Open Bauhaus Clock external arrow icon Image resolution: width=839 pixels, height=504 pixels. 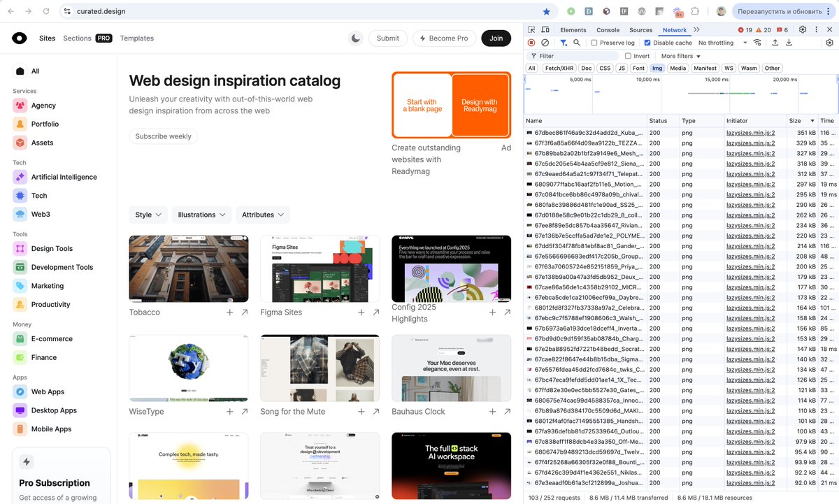pos(508,412)
